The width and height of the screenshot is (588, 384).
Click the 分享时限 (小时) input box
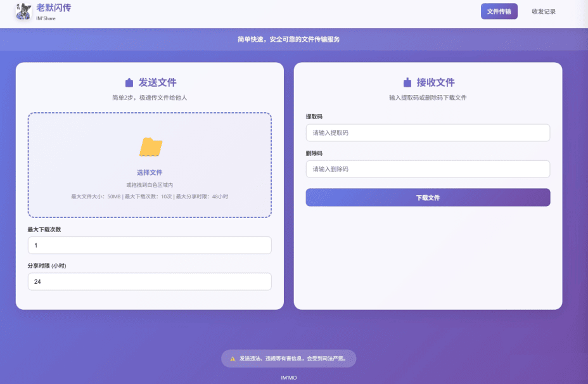(x=150, y=281)
